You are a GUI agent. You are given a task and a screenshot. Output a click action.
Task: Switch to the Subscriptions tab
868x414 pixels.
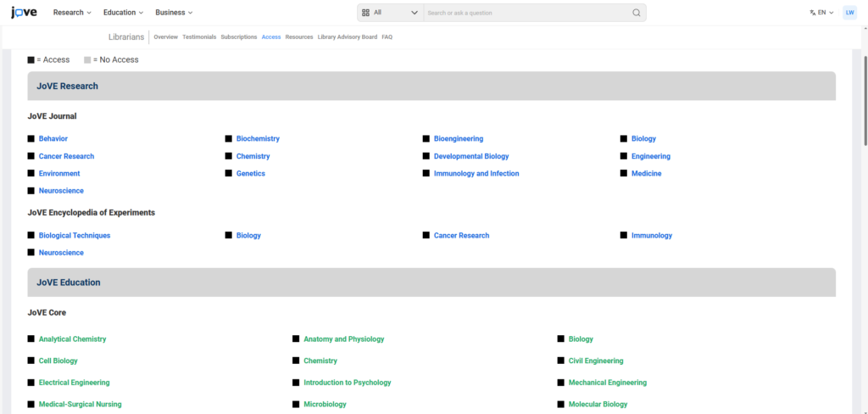[239, 37]
